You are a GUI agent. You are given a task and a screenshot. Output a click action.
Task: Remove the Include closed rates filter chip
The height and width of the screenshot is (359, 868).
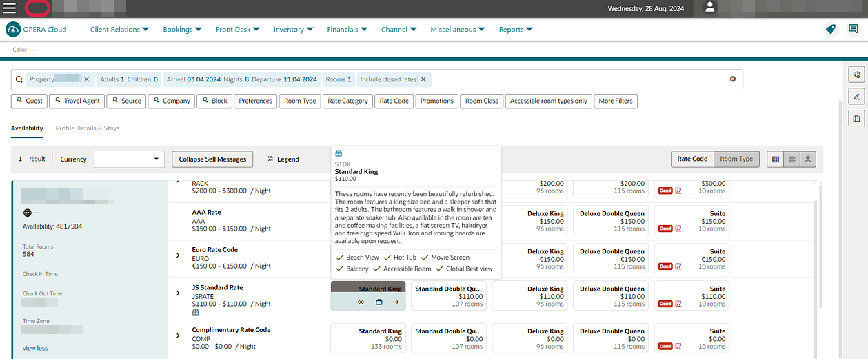423,79
